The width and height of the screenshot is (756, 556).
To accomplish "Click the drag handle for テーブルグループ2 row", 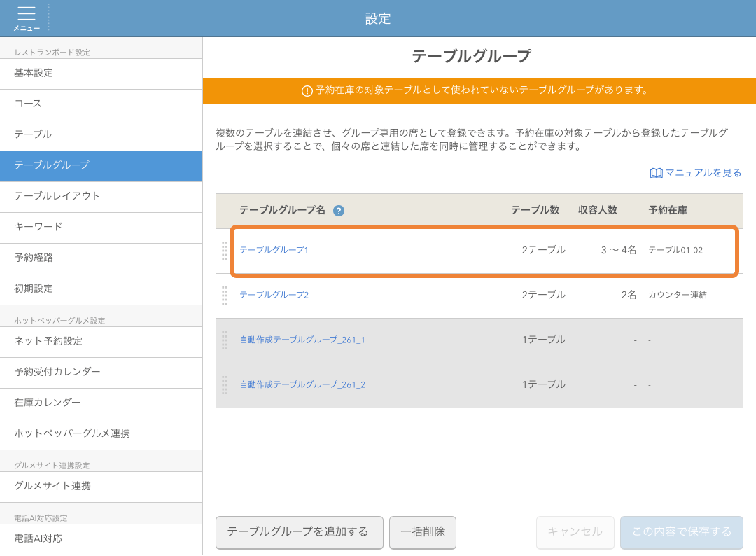I will point(225,296).
